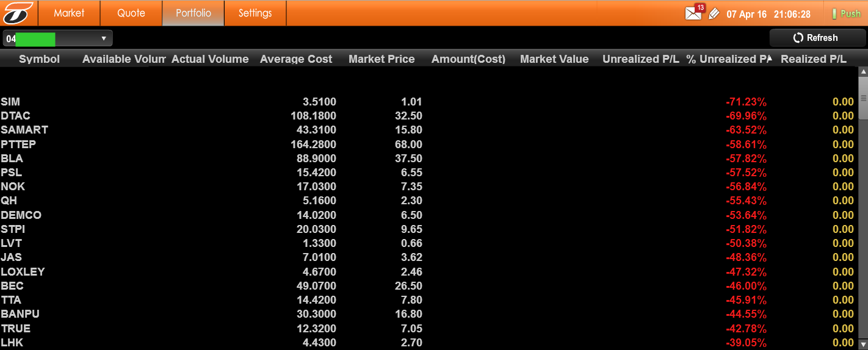
Task: Select the BLA symbol row
Action: pos(429,159)
